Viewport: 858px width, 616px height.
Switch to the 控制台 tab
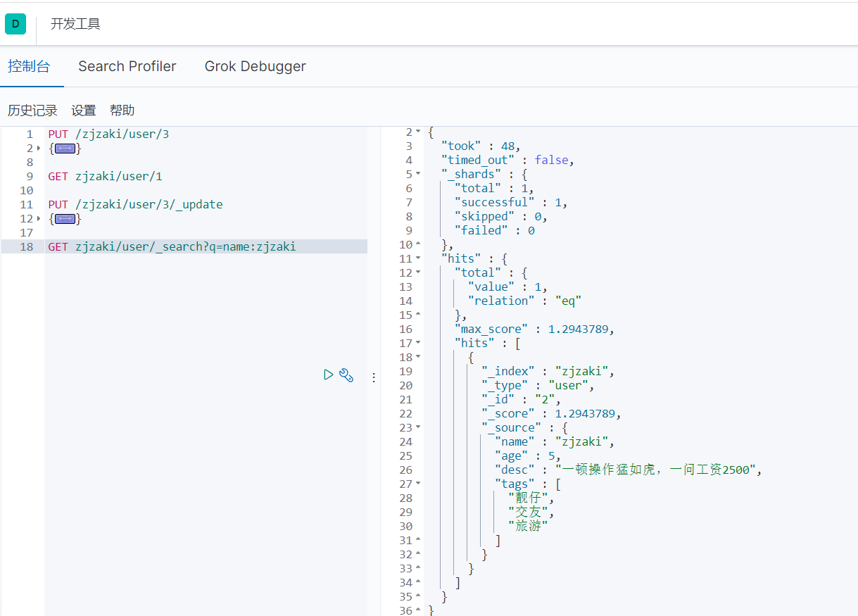[29, 66]
